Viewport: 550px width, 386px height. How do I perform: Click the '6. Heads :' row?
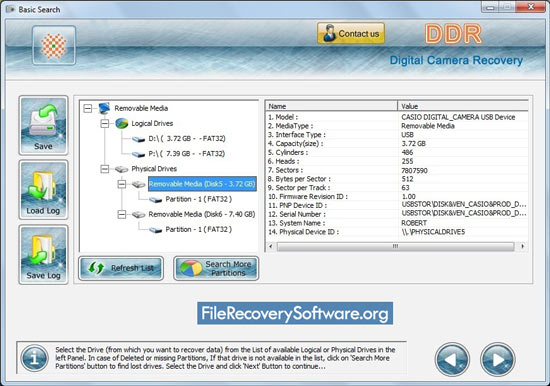pos(397,161)
